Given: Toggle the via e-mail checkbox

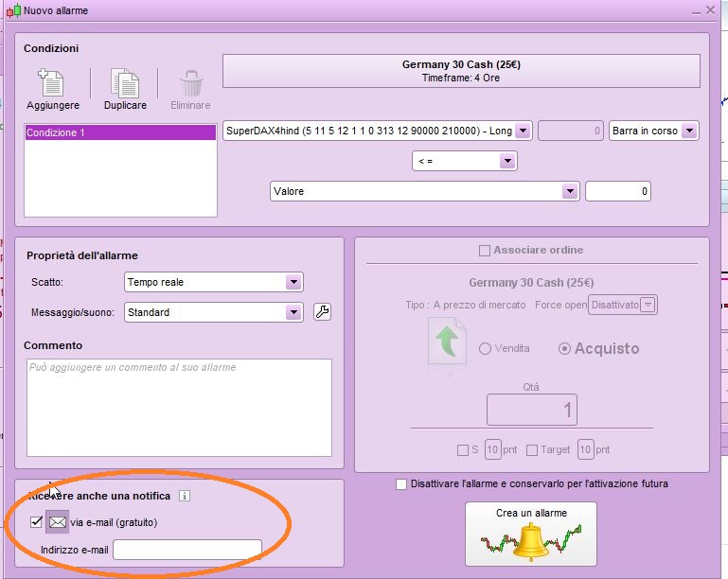Looking at the screenshot, I should [x=36, y=522].
